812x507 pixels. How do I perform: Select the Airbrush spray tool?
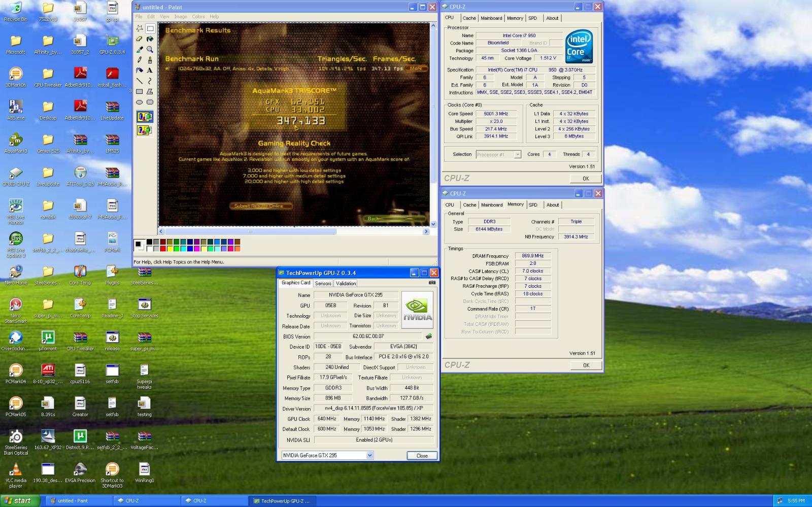coord(140,71)
